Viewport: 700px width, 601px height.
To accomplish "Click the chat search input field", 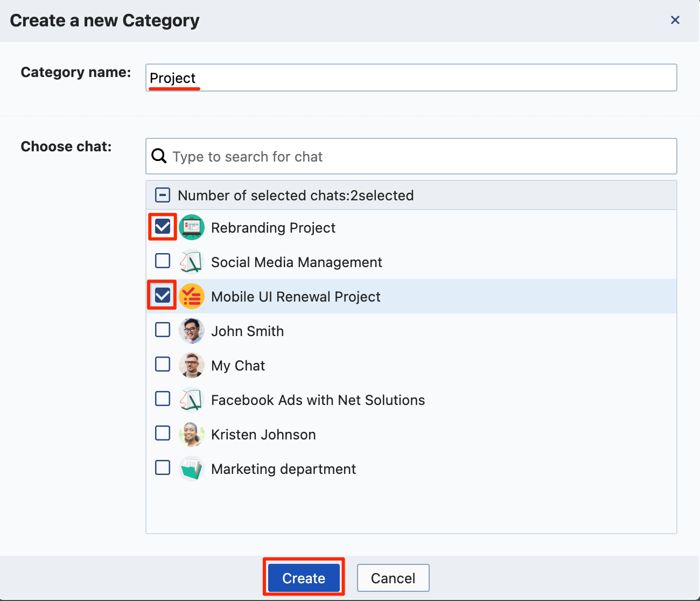I will click(x=377, y=156).
